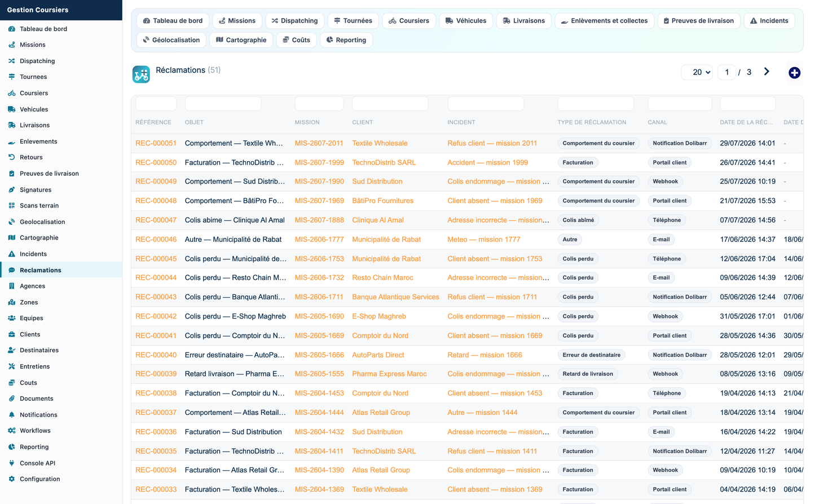Select the Workflows gears icon in the sidebar
815x504 pixels.
[x=12, y=431]
